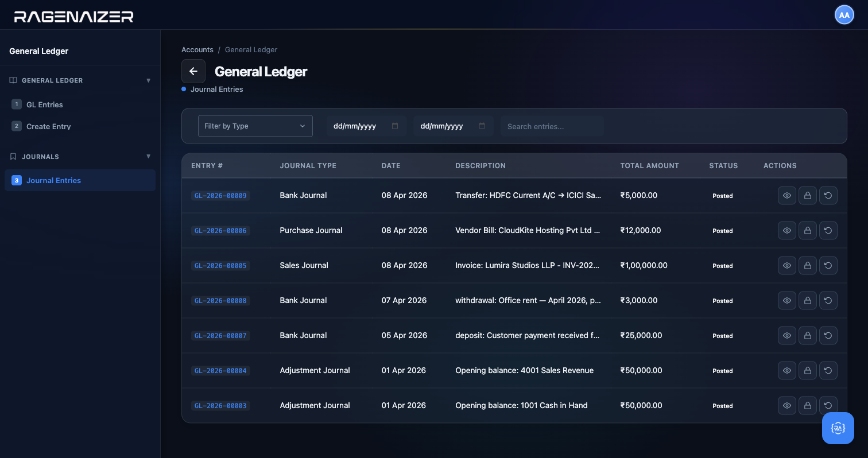Open the Accounts breadcrumb link
The width and height of the screenshot is (868, 458).
click(x=197, y=50)
